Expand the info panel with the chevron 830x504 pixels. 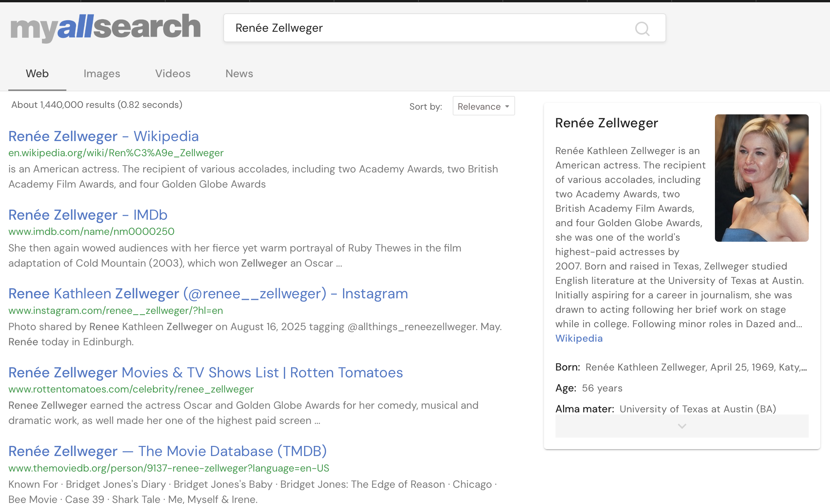coord(682,426)
